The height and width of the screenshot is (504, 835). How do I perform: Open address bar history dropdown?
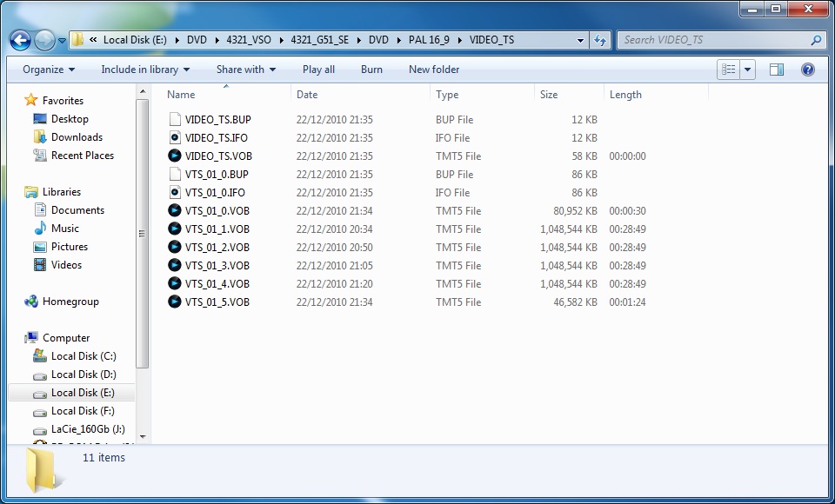pyautogui.click(x=580, y=40)
